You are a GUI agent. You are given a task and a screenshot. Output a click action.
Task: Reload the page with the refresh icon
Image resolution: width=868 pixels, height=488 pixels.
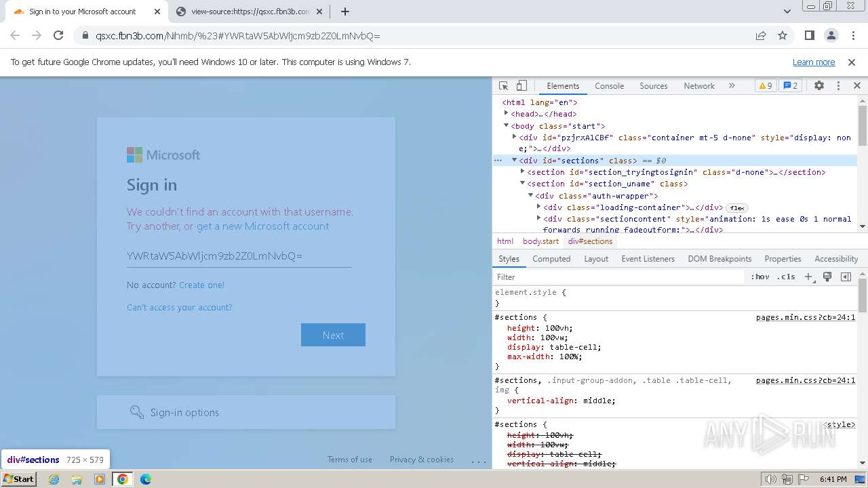tap(58, 36)
